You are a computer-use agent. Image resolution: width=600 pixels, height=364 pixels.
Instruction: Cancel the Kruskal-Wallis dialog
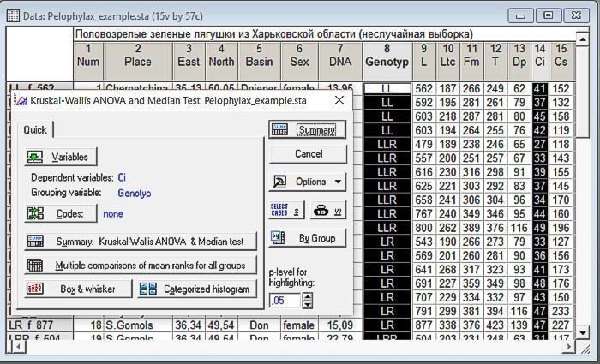(307, 154)
